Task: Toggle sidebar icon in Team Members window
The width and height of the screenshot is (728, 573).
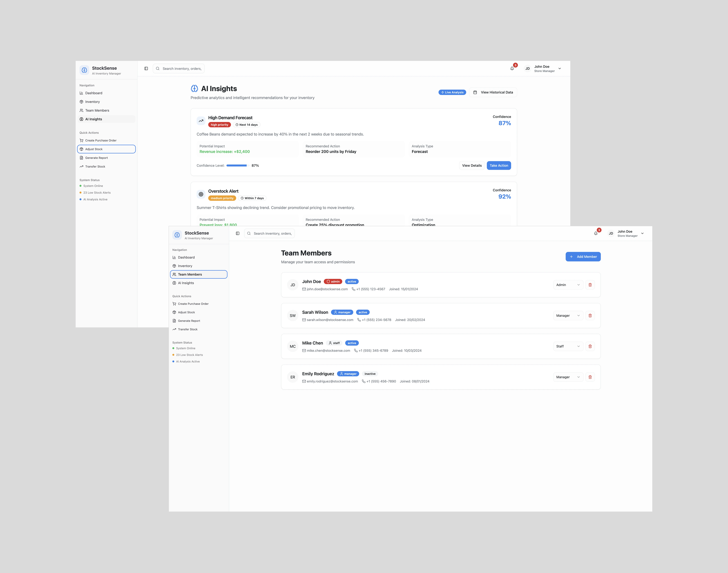Action: [237, 233]
